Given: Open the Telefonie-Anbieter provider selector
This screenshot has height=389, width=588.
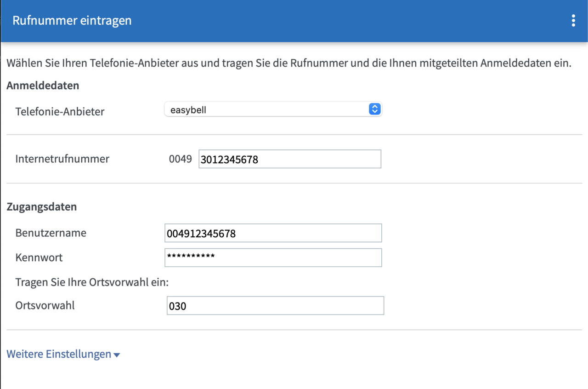Looking at the screenshot, I should pyautogui.click(x=273, y=109).
